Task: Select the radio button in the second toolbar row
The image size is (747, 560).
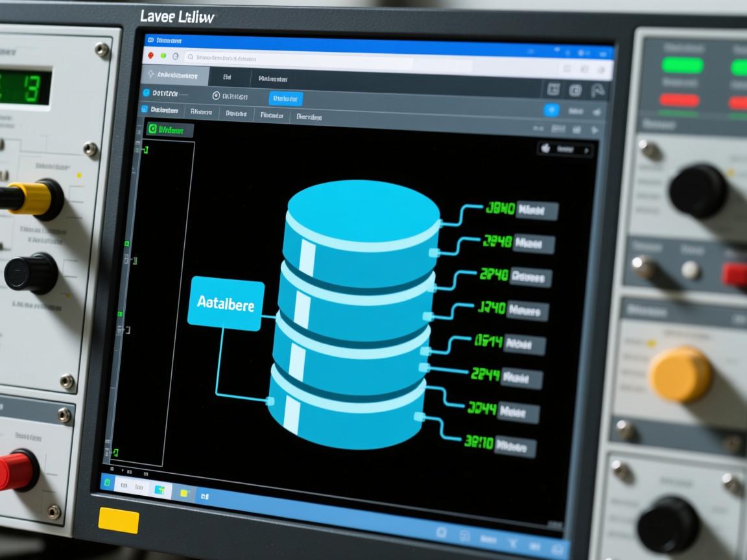Action: click(216, 96)
